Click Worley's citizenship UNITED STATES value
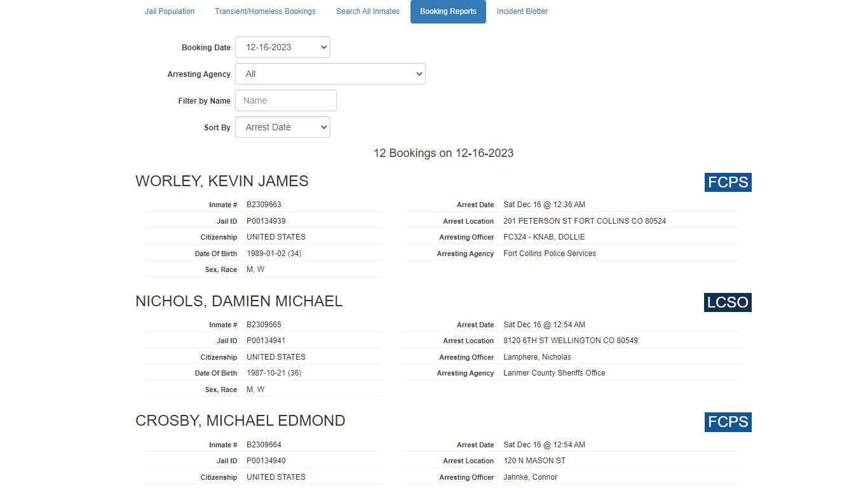Viewport: 868px width, 488px height. [x=276, y=237]
